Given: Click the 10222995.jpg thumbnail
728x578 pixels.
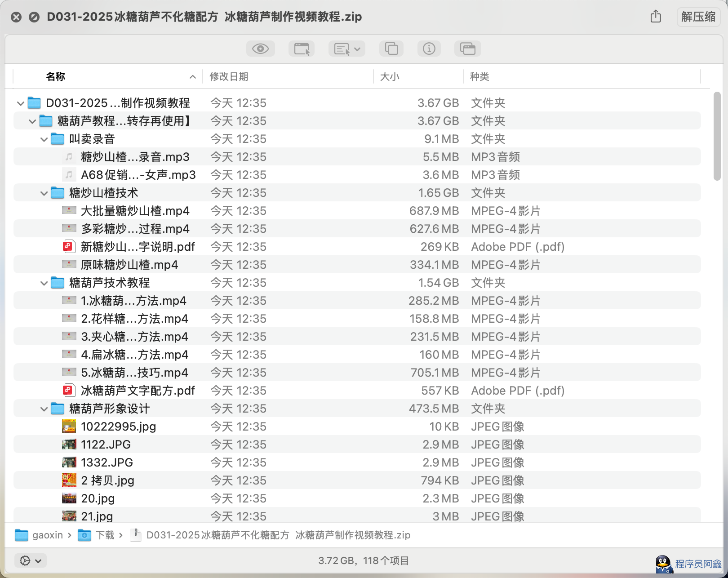Looking at the screenshot, I should click(x=69, y=426).
